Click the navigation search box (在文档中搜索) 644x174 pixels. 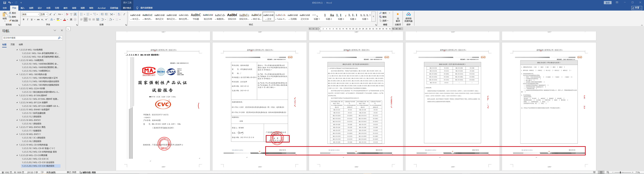pos(30,38)
